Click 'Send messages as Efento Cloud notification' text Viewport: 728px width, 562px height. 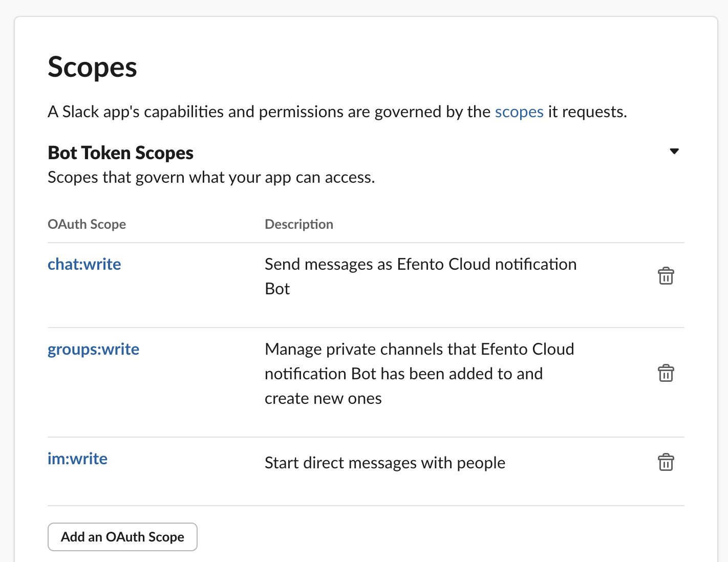pos(420,264)
